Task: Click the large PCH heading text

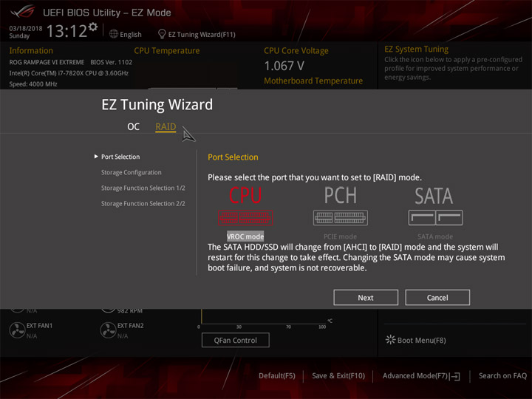Action: point(341,195)
